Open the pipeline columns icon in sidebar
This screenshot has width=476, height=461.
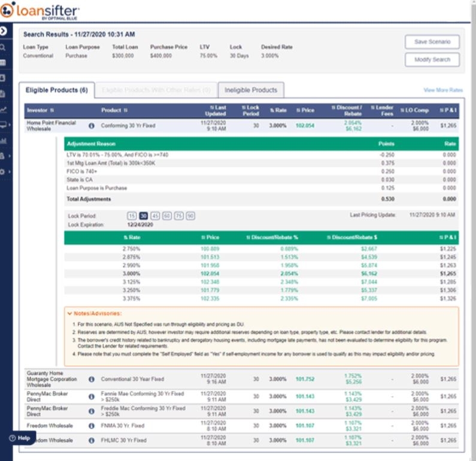[3, 63]
